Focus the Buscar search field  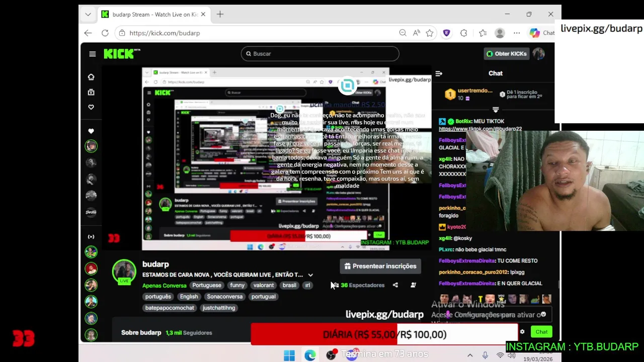pos(320,54)
